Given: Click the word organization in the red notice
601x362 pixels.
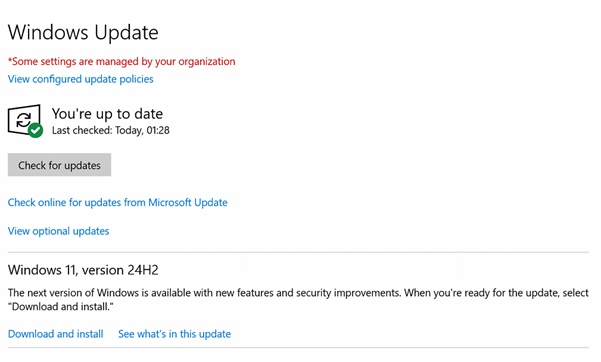Looking at the screenshot, I should [207, 62].
